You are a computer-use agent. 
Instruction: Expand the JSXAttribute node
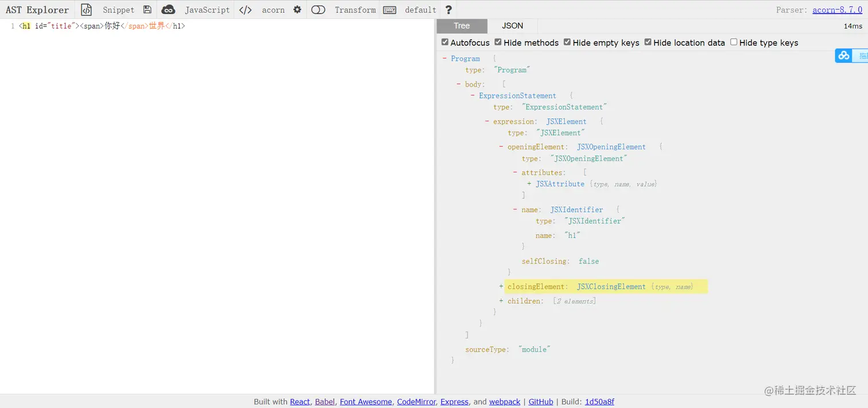pyautogui.click(x=529, y=184)
